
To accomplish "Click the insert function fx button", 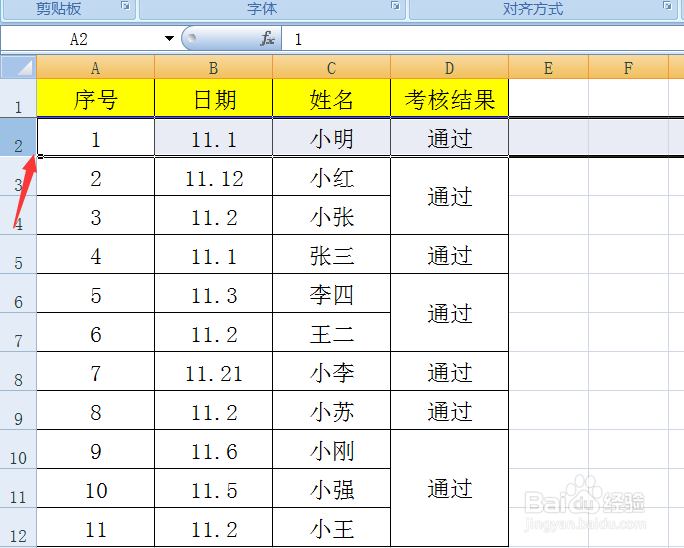I will (267, 38).
